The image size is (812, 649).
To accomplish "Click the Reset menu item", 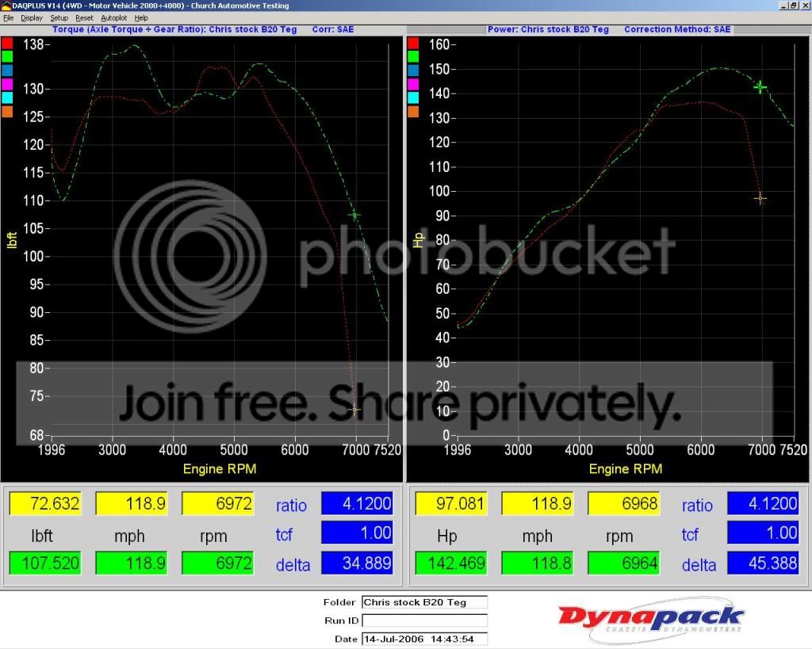I will coord(84,17).
